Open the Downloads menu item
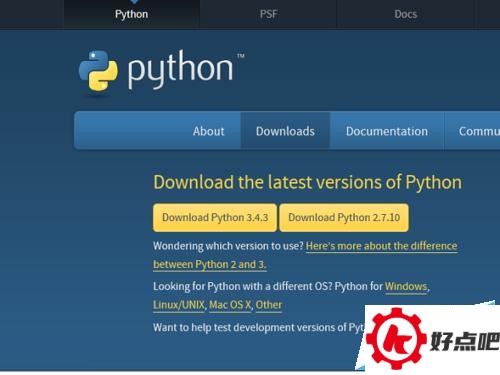 [285, 131]
